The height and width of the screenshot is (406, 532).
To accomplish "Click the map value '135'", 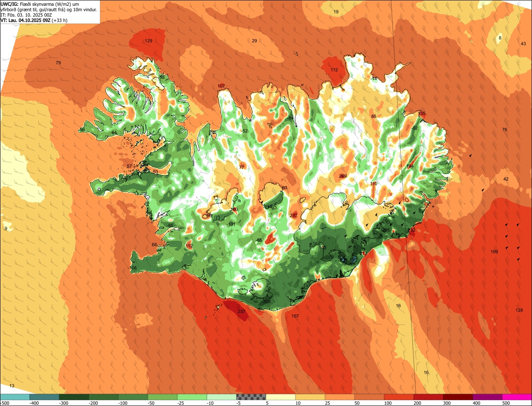I will [x=422, y=113].
